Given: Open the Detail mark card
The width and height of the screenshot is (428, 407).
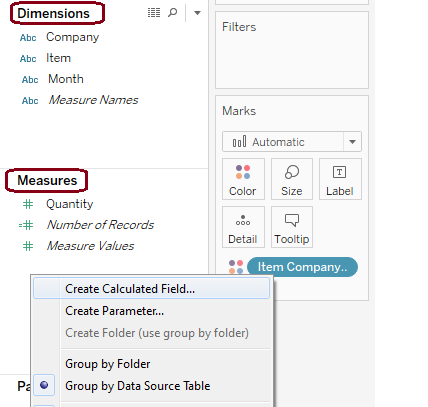Looking at the screenshot, I should click(243, 227).
